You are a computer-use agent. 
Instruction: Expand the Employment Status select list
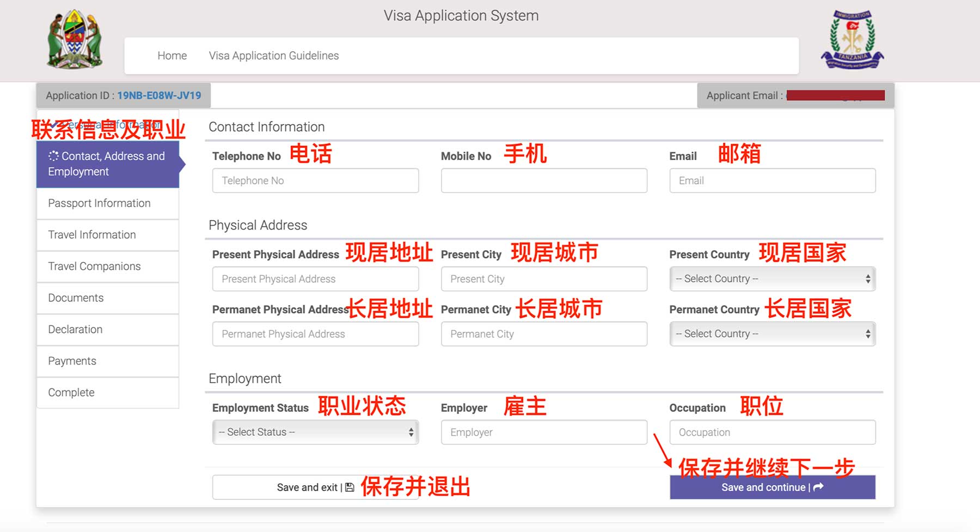pos(315,432)
